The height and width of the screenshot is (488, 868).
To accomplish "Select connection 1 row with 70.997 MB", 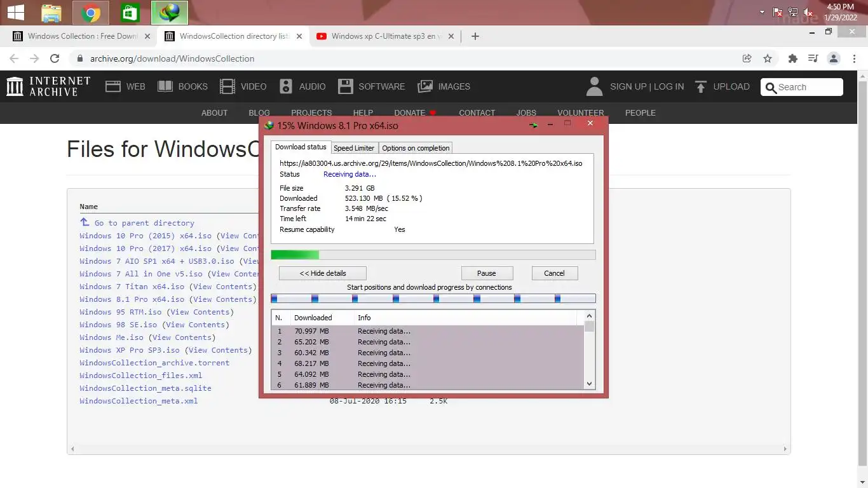I will click(x=428, y=331).
